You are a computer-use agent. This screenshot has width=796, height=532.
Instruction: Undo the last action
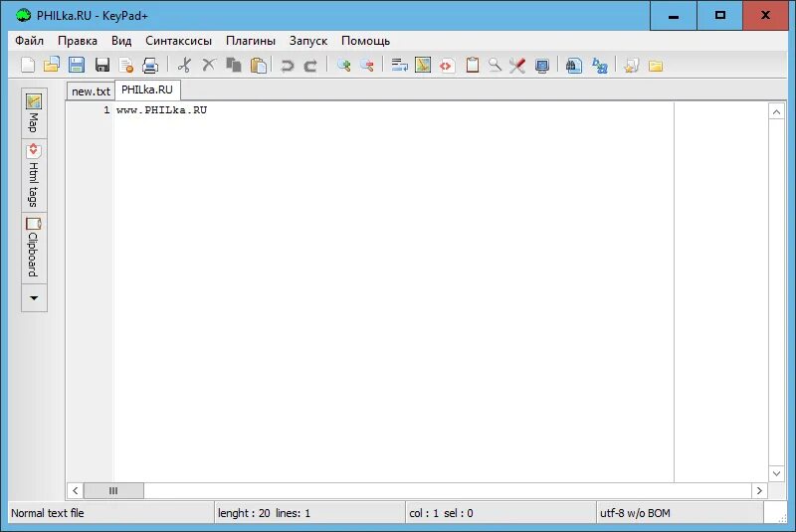[x=288, y=65]
